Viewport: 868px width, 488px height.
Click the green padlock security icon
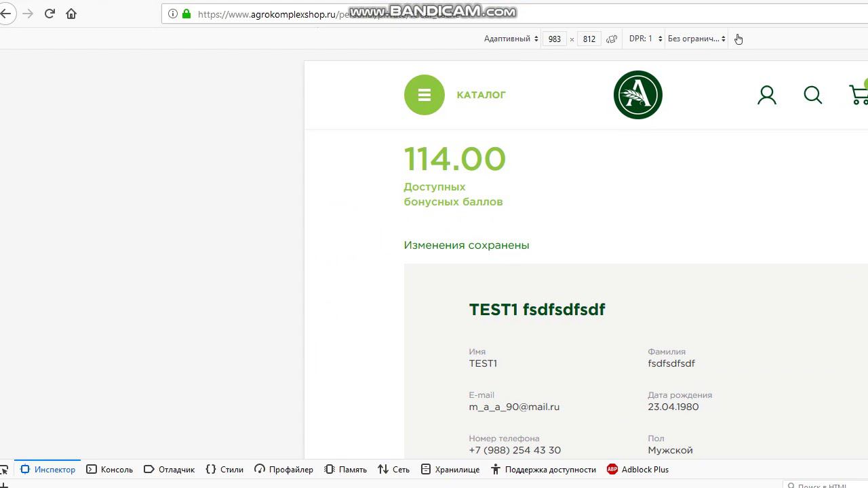(186, 14)
